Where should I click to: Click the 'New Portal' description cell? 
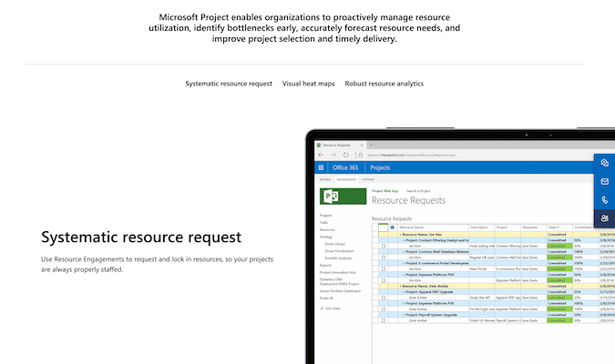[482, 269]
